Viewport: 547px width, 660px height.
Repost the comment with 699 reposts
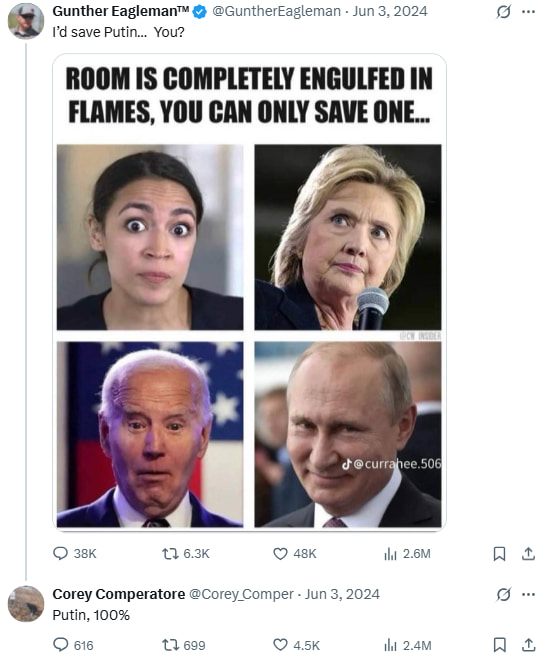click(183, 645)
